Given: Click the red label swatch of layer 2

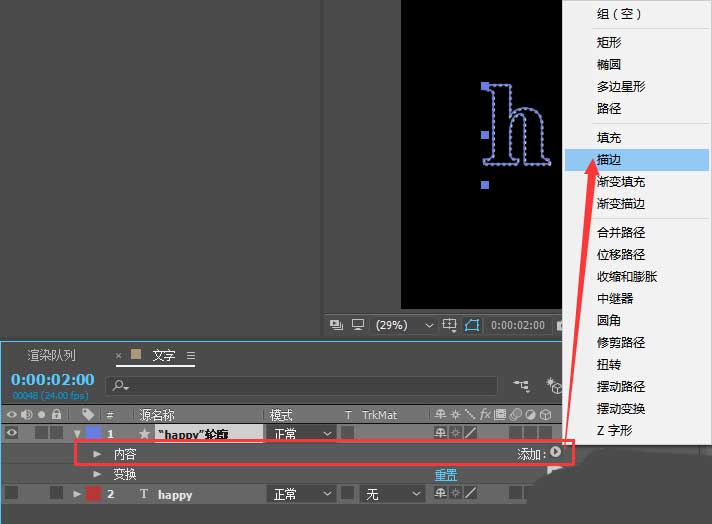Looking at the screenshot, I should coord(94,493).
